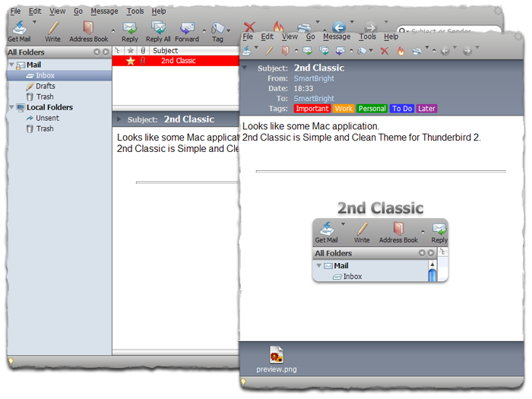Screen dimensions: 532x399
Task: Click the reply all icon in the front window
Action: tap(325, 51)
